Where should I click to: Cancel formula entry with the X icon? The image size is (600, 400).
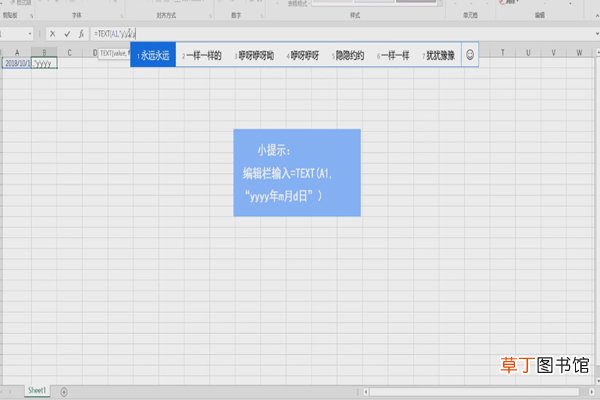(x=52, y=34)
